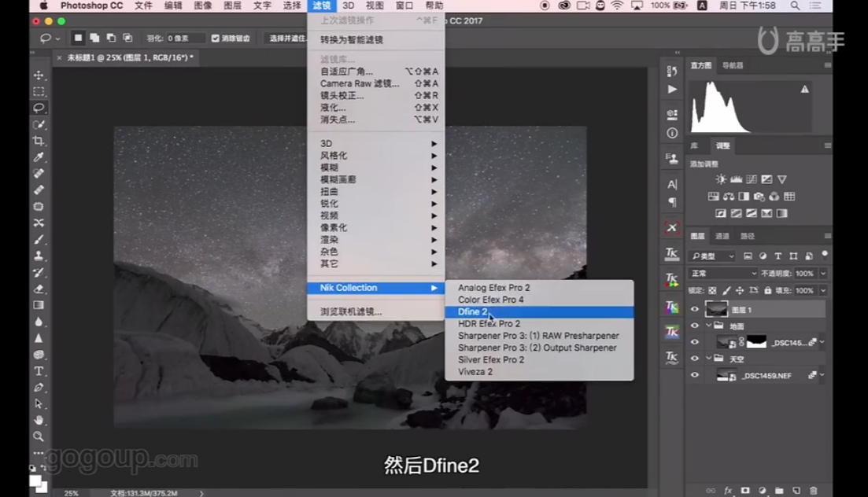Hide the _DSC145 layer

coord(695,342)
